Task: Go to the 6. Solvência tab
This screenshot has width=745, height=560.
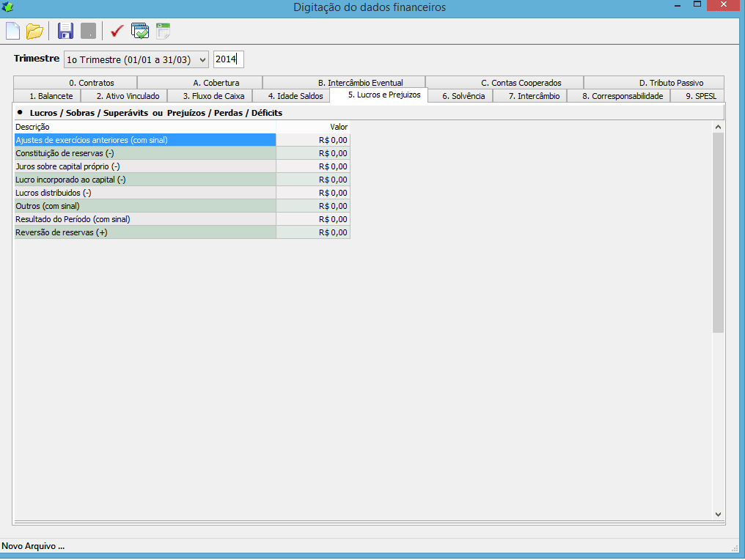Action: (x=463, y=96)
